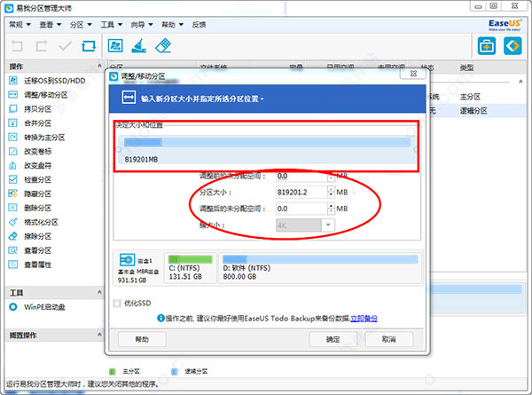
Task: Click the 分区大小 value field 819201.2
Action: coord(301,193)
